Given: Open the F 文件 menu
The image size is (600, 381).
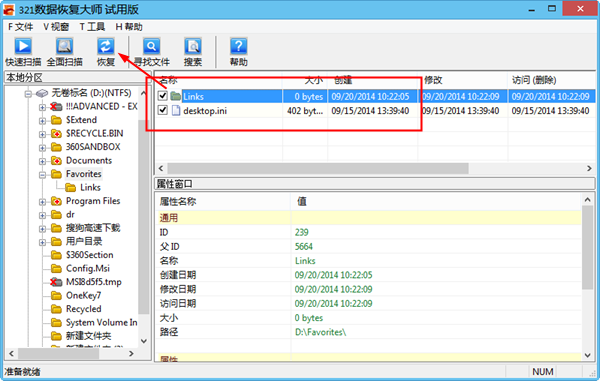Looking at the screenshot, I should pyautogui.click(x=20, y=27).
